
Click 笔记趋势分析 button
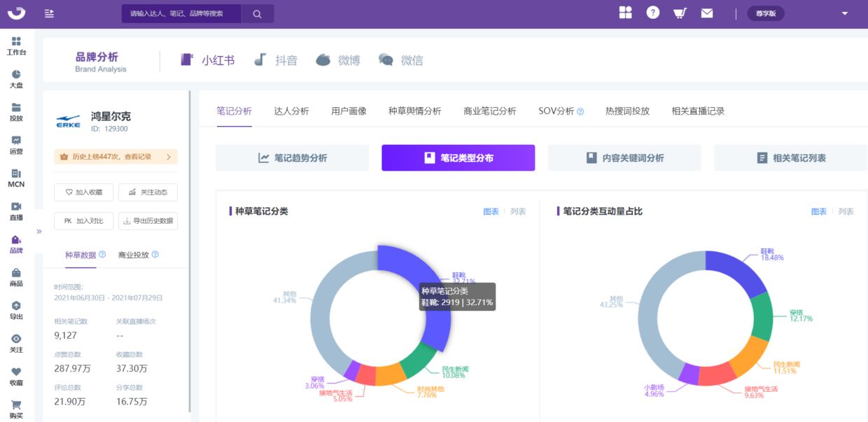click(292, 158)
